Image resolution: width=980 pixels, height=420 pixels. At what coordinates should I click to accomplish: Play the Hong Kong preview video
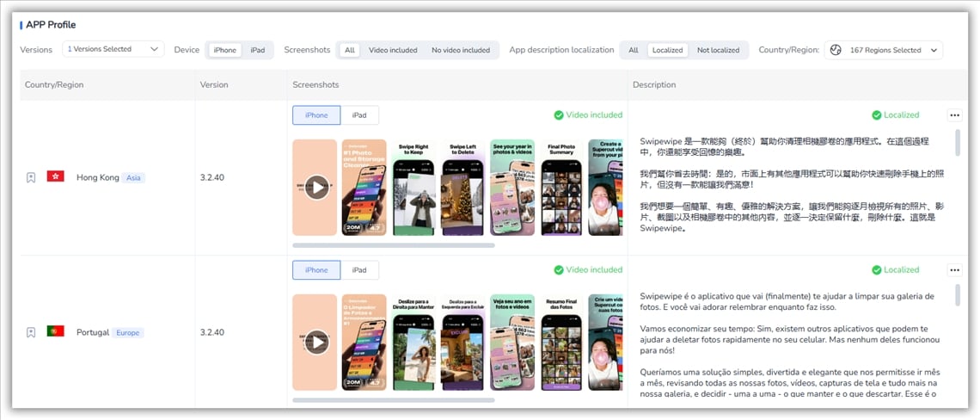[x=316, y=187]
